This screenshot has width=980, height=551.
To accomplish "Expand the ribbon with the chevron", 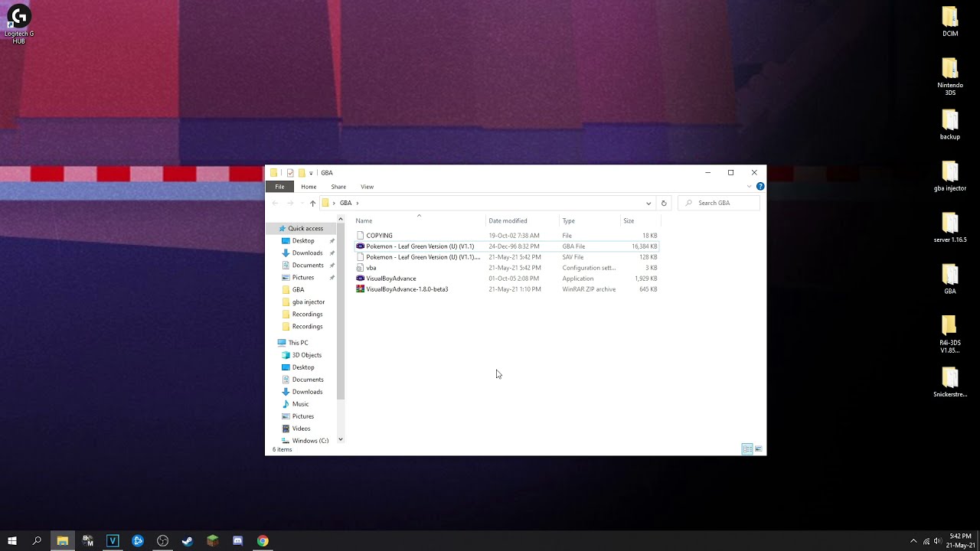I will pos(750,186).
